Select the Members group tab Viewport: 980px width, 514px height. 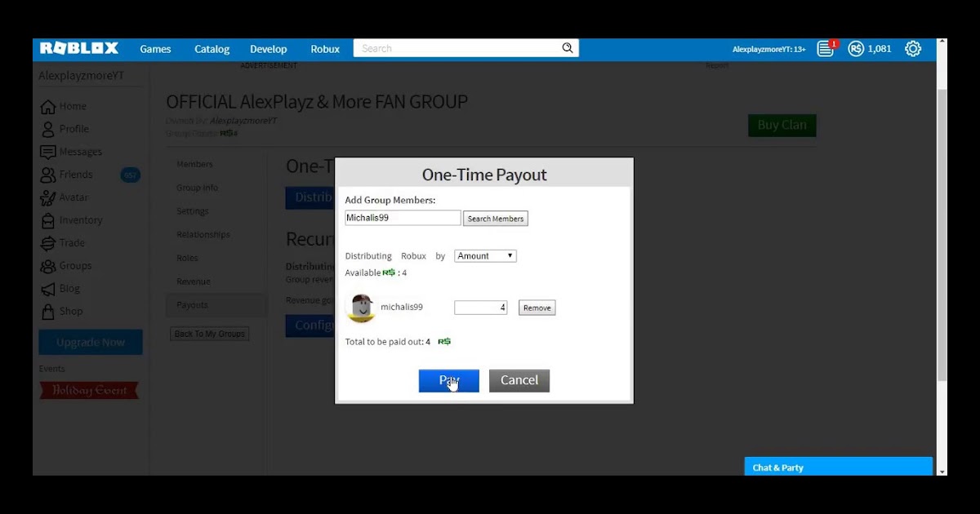194,164
